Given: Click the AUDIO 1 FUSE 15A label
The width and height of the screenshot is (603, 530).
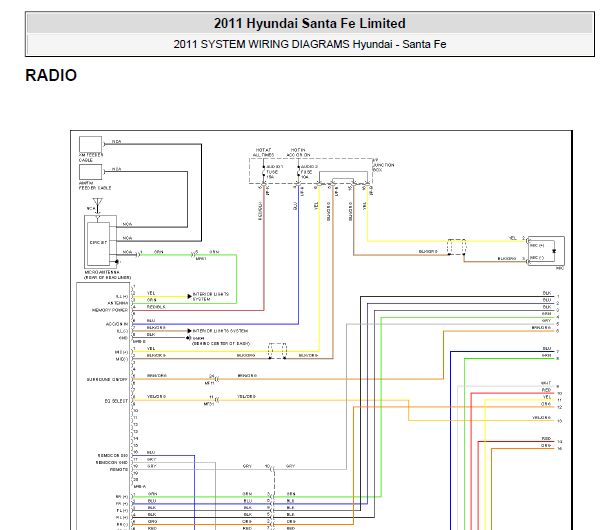Looking at the screenshot, I should coord(275,172).
